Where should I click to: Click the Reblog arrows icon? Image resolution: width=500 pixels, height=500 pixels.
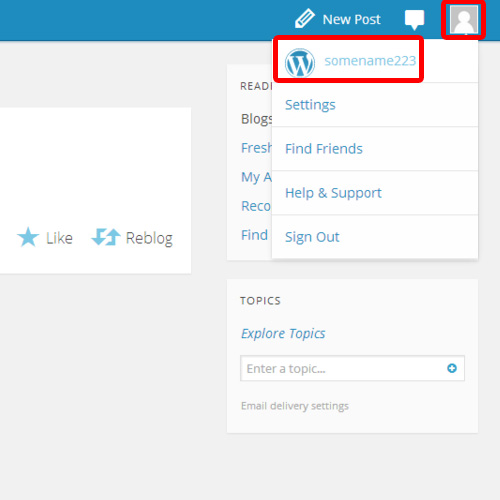106,237
